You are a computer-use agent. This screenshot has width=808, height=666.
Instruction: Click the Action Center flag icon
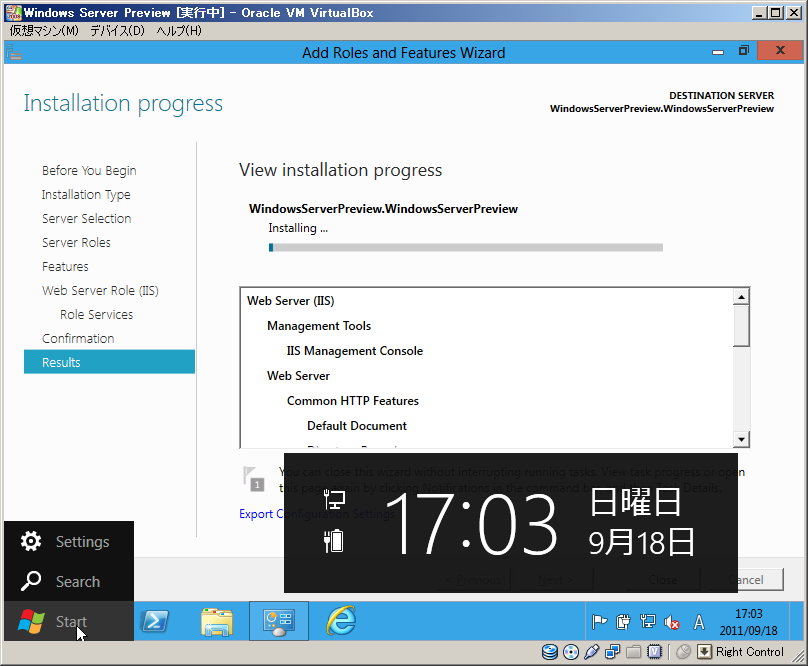pos(600,622)
